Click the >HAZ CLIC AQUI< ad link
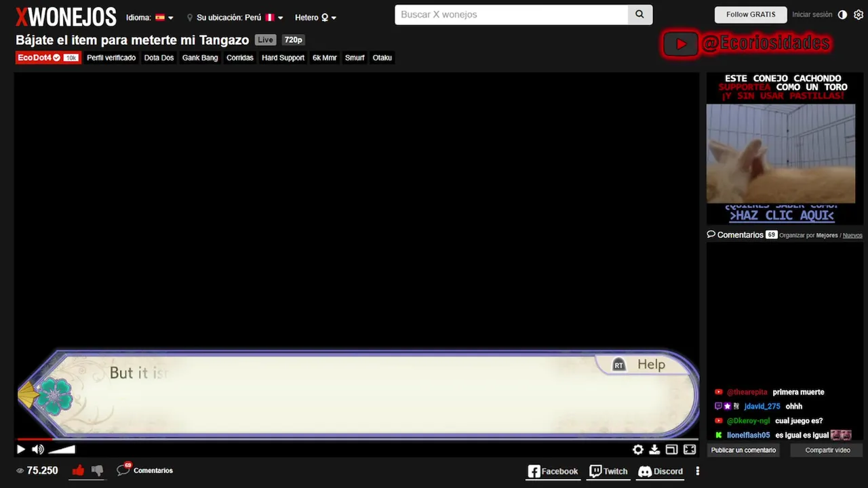The width and height of the screenshot is (868, 488). pyautogui.click(x=782, y=216)
